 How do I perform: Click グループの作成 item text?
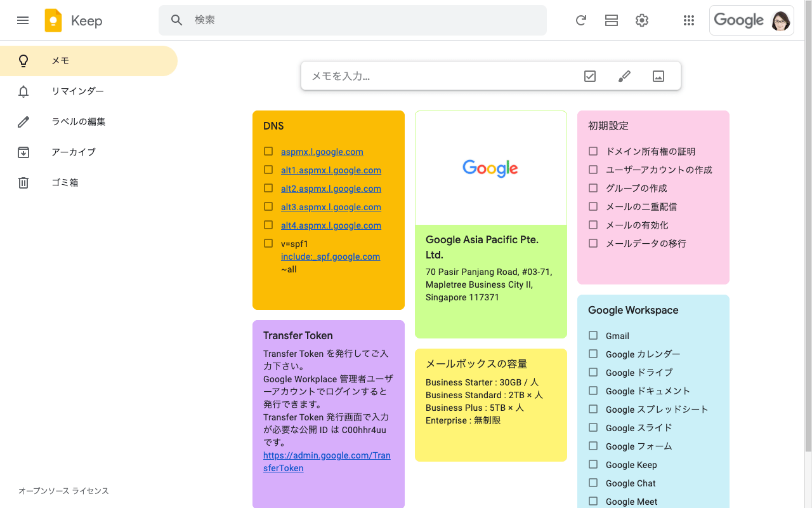point(636,188)
